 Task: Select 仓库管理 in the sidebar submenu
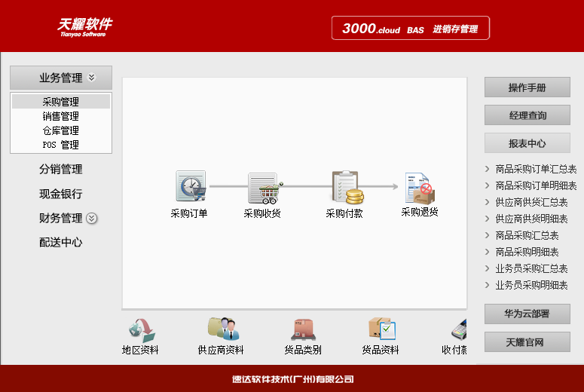pos(61,130)
